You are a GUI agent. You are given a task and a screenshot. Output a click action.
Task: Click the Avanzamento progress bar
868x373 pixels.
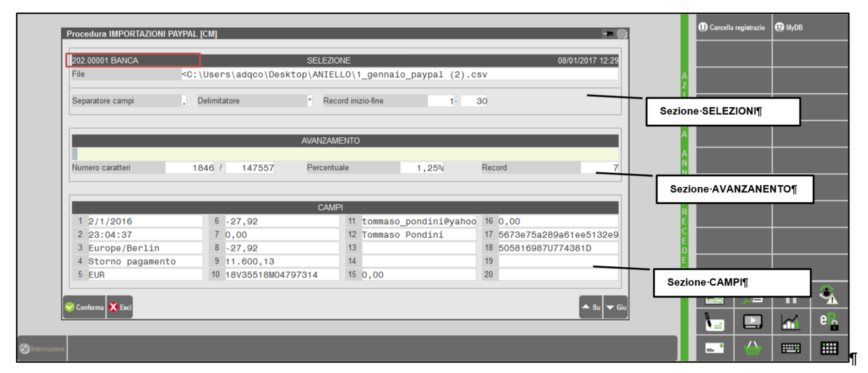point(345,154)
